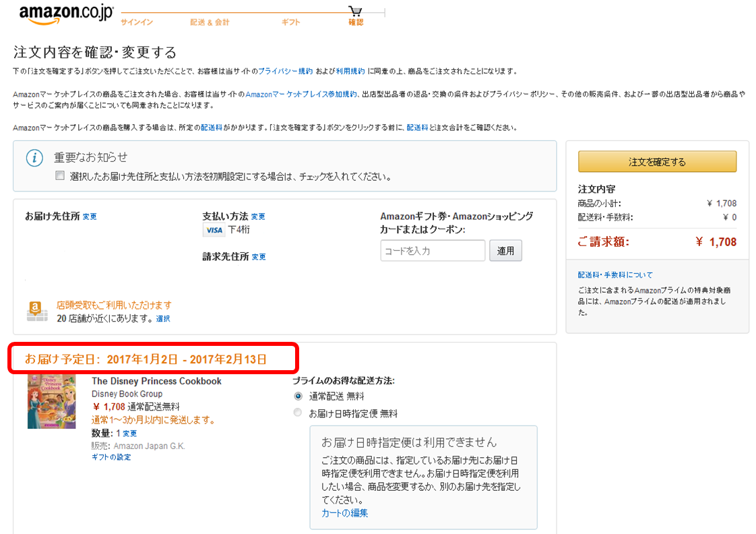Select the 確認 checkout step
The height and width of the screenshot is (534, 756).
(356, 22)
